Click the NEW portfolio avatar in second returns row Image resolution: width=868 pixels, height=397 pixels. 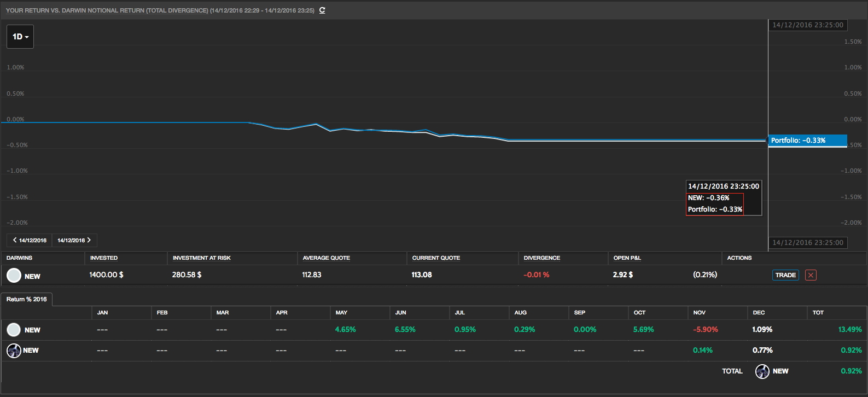[x=14, y=351]
